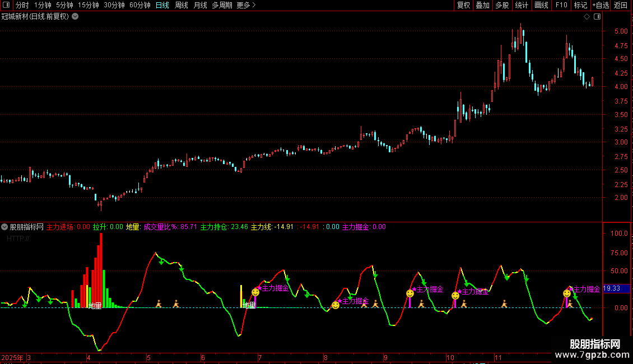
Task: Click the smiley marker in late November
Action: pos(567,293)
